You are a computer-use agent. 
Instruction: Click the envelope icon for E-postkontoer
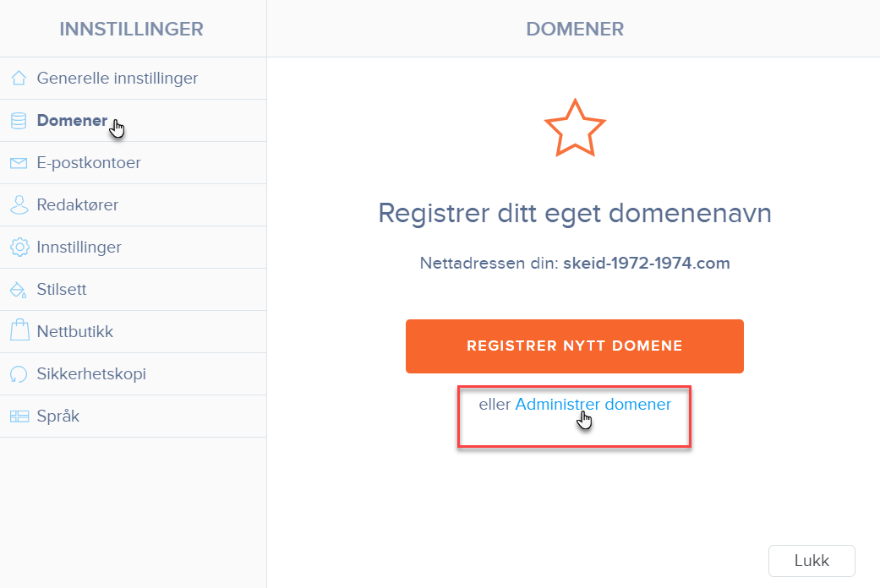19,163
